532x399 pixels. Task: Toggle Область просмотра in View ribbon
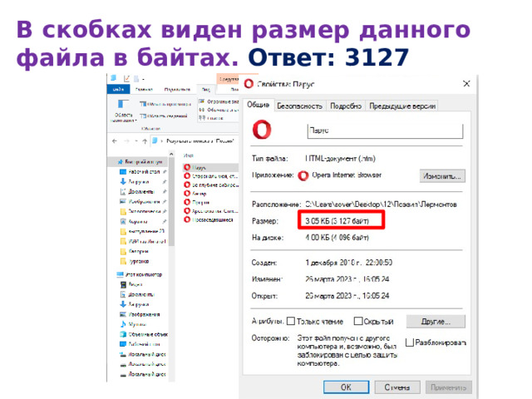coord(165,104)
